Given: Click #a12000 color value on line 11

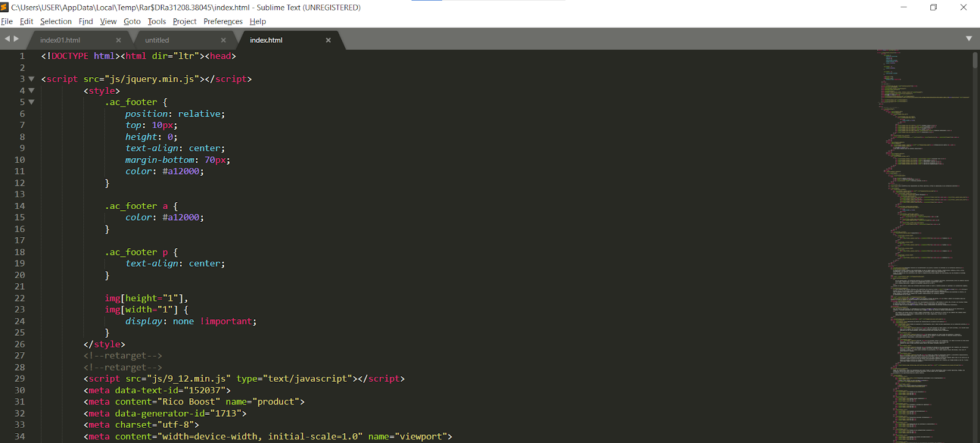Looking at the screenshot, I should pyautogui.click(x=181, y=172).
